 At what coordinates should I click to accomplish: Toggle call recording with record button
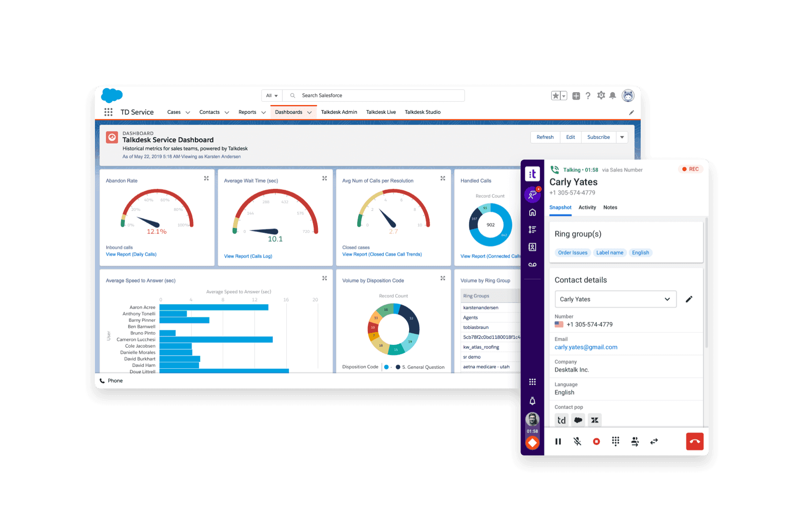coord(596,441)
